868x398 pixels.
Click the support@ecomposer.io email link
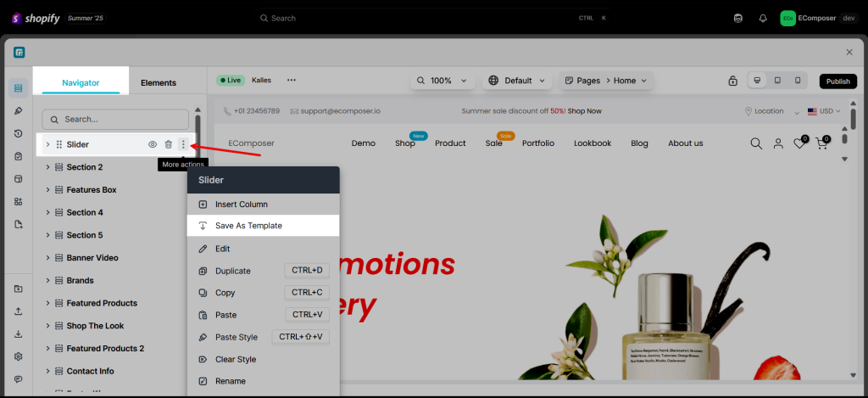pos(336,111)
